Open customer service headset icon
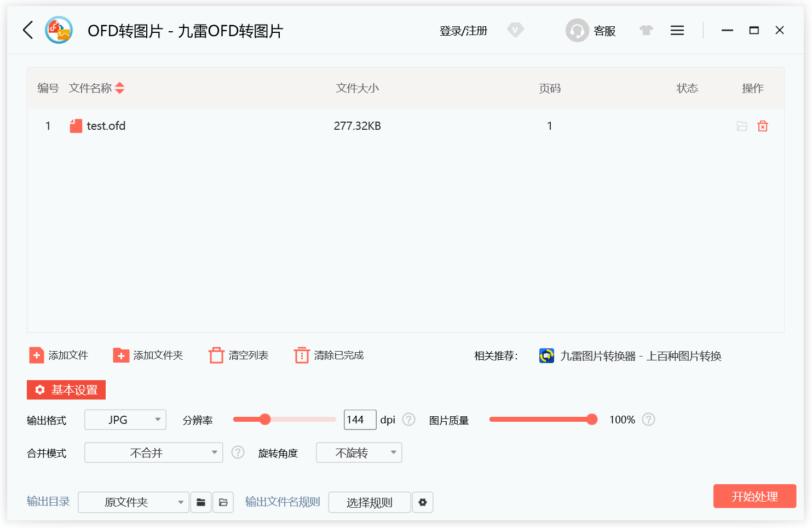Screen dimensions: 812x528 [x=577, y=30]
